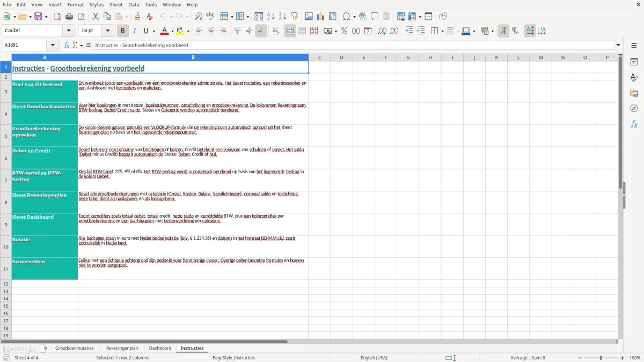Click the Cut scissors icon

(x=96, y=17)
